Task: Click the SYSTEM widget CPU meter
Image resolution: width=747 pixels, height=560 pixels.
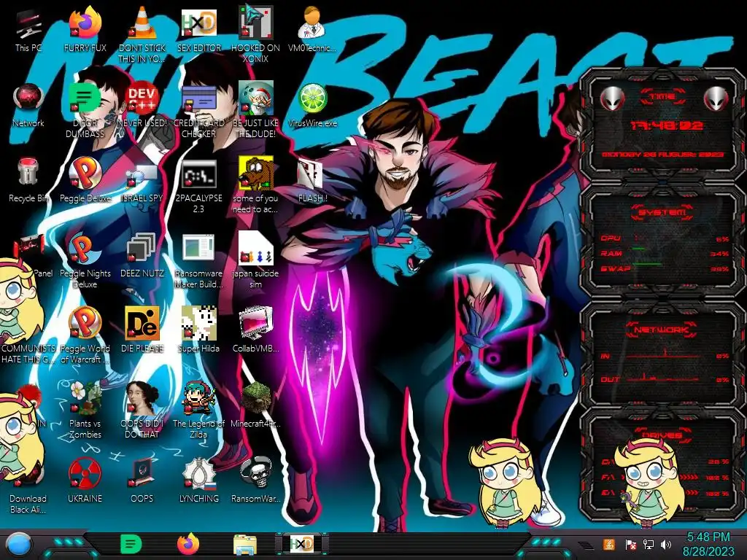Action: pos(665,238)
